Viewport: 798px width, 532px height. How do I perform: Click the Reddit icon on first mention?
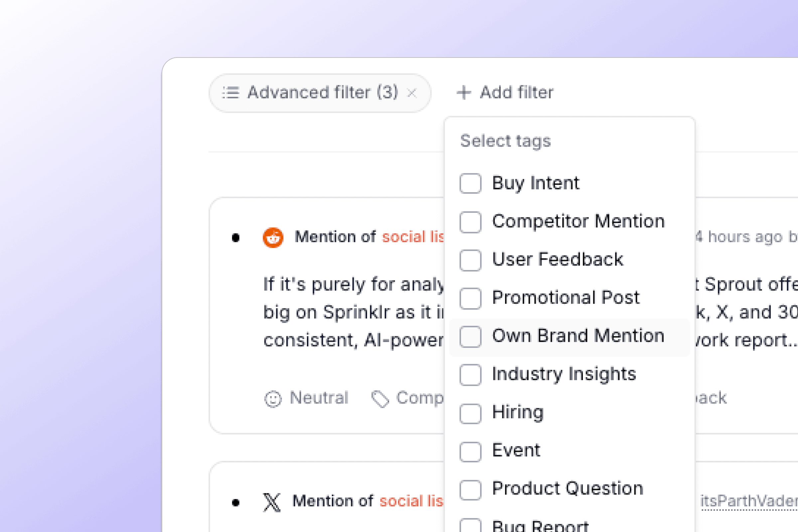click(x=273, y=237)
